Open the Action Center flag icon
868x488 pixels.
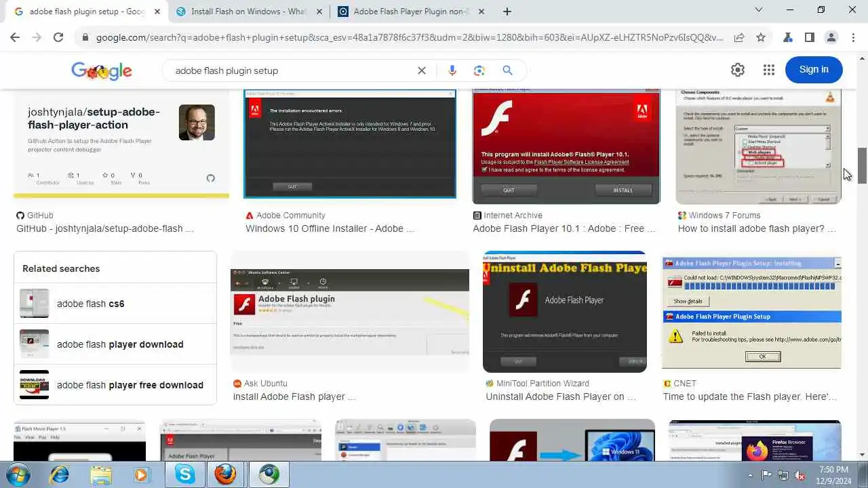point(767,474)
